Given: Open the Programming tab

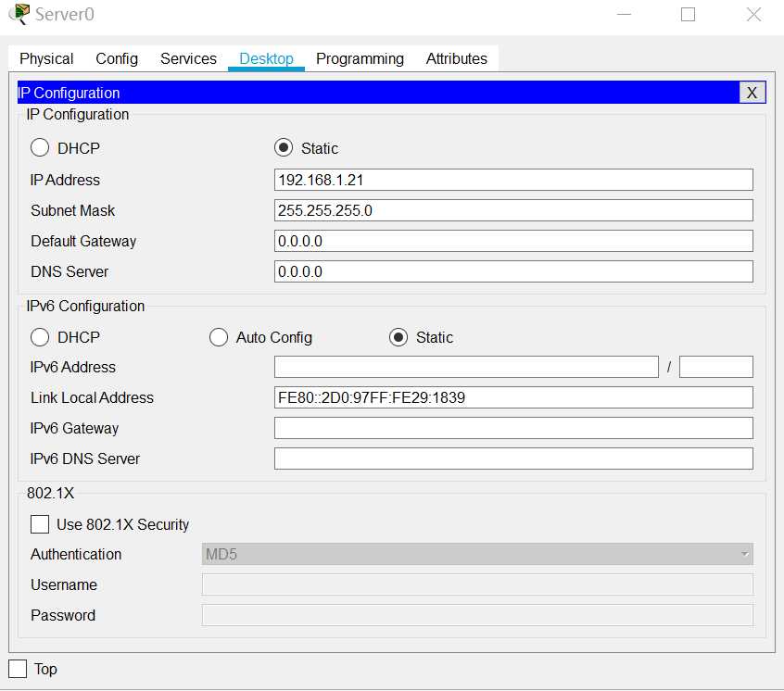Looking at the screenshot, I should (360, 58).
